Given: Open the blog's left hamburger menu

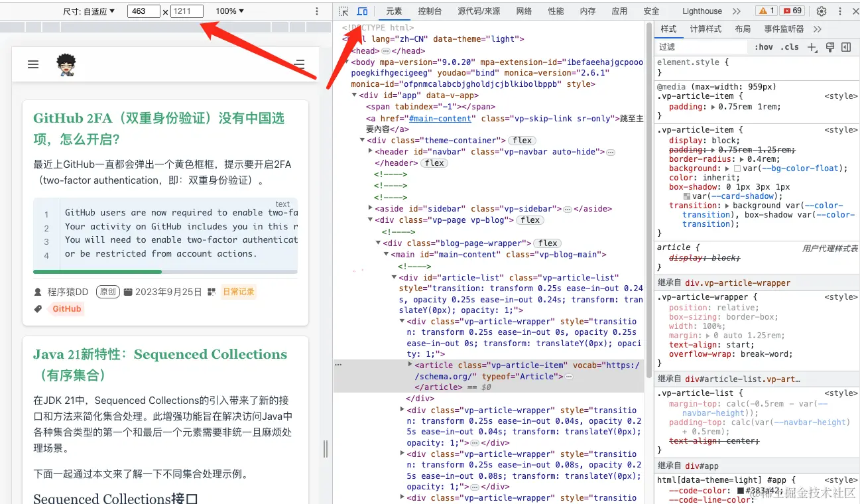Looking at the screenshot, I should tap(33, 64).
